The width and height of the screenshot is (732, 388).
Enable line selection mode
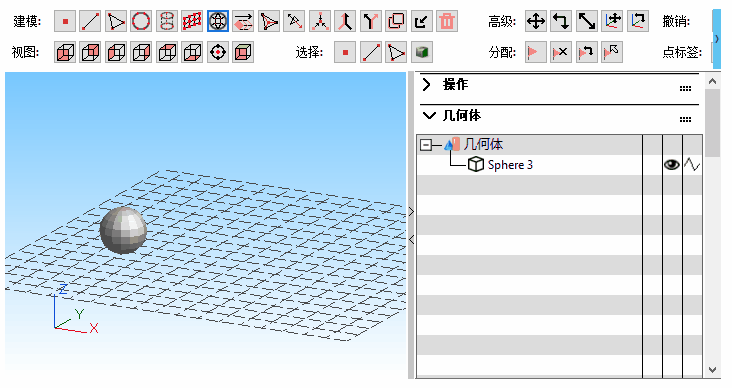coord(371,52)
